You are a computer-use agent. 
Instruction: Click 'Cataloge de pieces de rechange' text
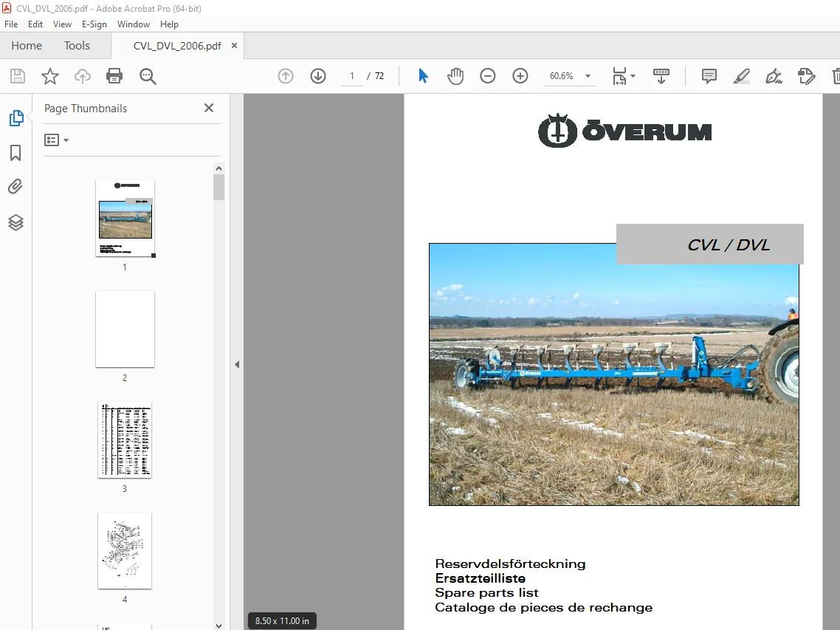(543, 608)
